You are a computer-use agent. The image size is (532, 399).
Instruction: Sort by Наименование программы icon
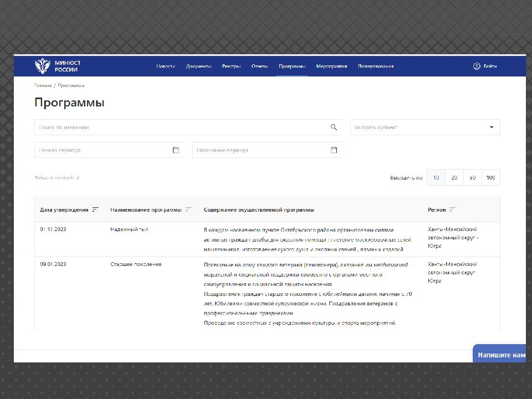188,209
